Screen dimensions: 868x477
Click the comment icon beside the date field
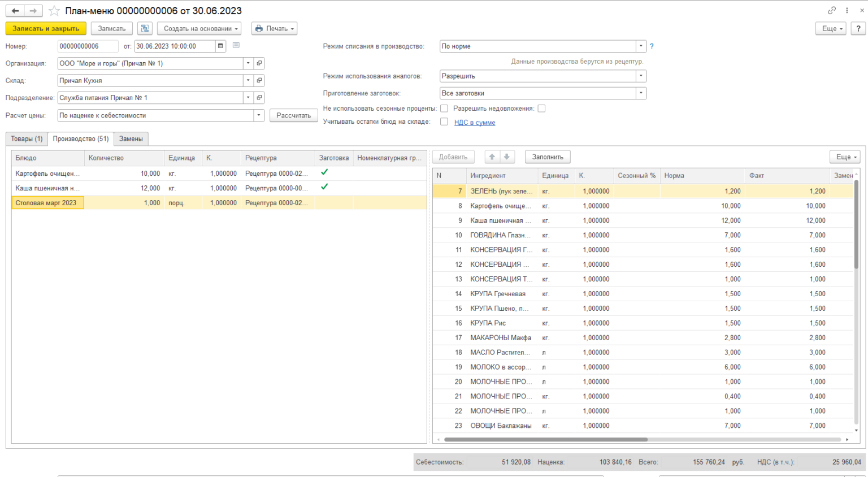pos(236,45)
